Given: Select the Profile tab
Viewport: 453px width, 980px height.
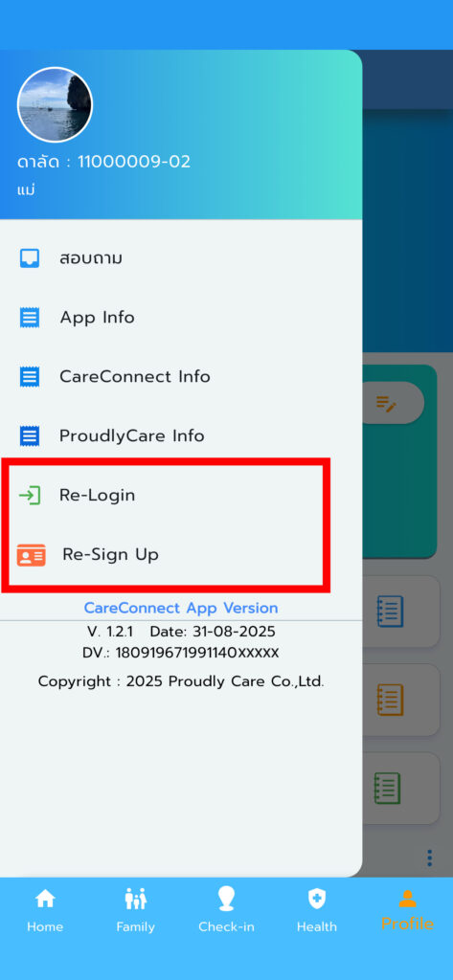Looking at the screenshot, I should point(407,911).
